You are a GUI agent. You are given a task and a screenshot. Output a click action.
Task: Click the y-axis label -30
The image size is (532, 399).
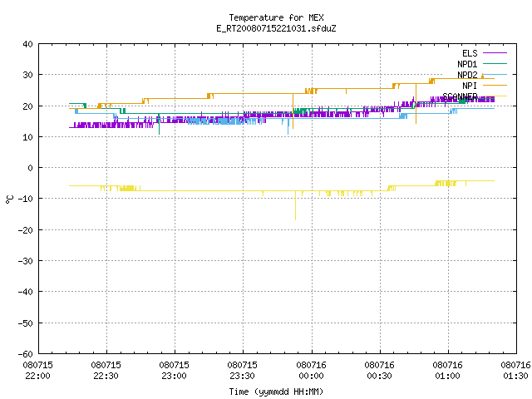[26, 260]
